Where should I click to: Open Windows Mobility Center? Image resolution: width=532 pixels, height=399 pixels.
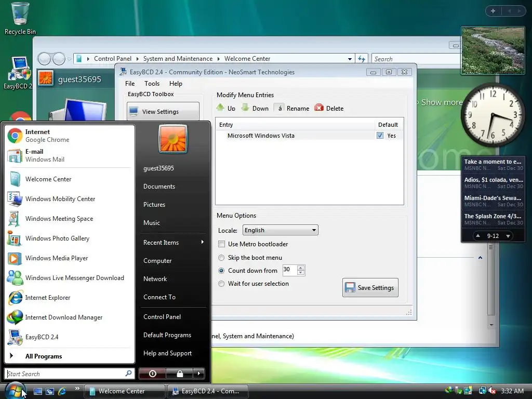tap(70, 199)
